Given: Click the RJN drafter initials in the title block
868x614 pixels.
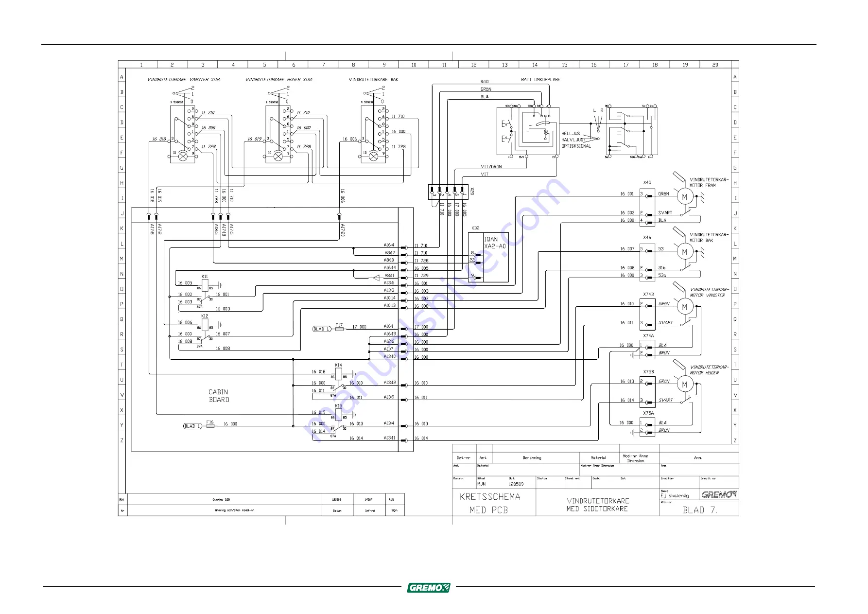Looking at the screenshot, I should click(x=481, y=484).
